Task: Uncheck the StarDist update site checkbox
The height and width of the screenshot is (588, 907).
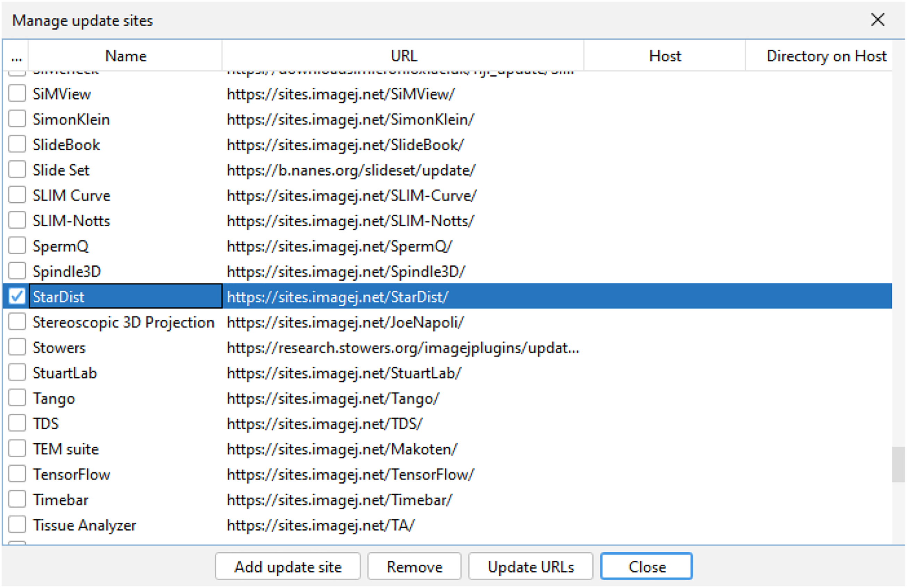Action: tap(17, 296)
